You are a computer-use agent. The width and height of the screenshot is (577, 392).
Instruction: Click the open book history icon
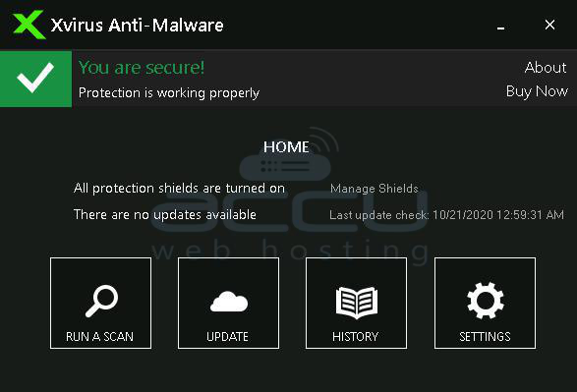point(357,303)
